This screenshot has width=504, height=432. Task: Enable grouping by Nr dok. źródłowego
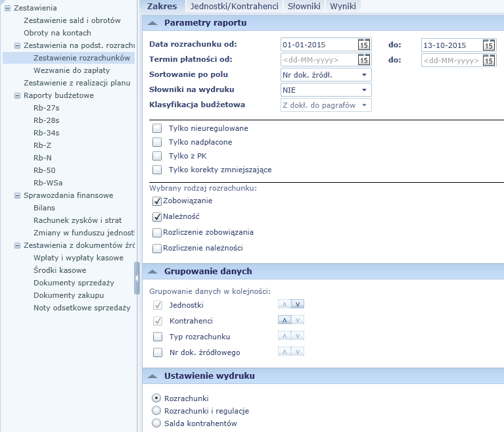pyautogui.click(x=158, y=352)
